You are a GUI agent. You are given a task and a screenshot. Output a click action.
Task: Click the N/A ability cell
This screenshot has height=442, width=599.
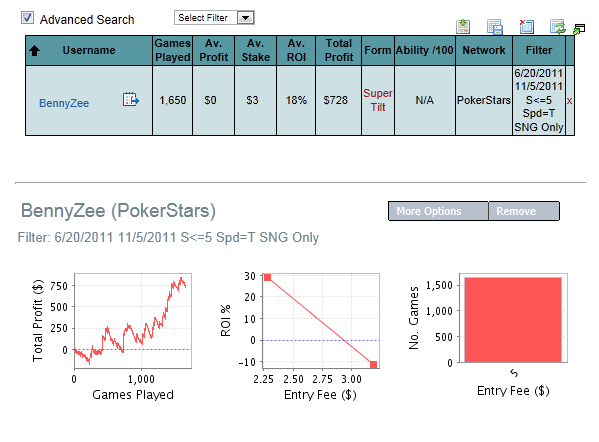click(x=425, y=100)
